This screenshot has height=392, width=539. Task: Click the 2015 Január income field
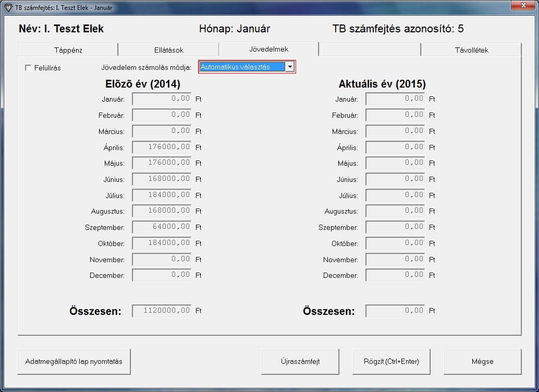395,99
